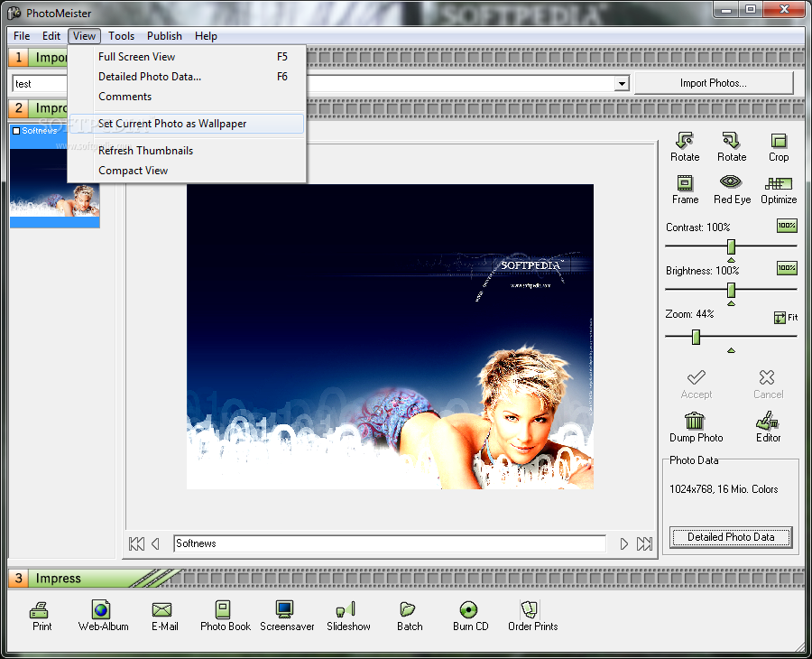Dump Photo using the trash bin icon
Screen dimensions: 812x659
(x=695, y=421)
